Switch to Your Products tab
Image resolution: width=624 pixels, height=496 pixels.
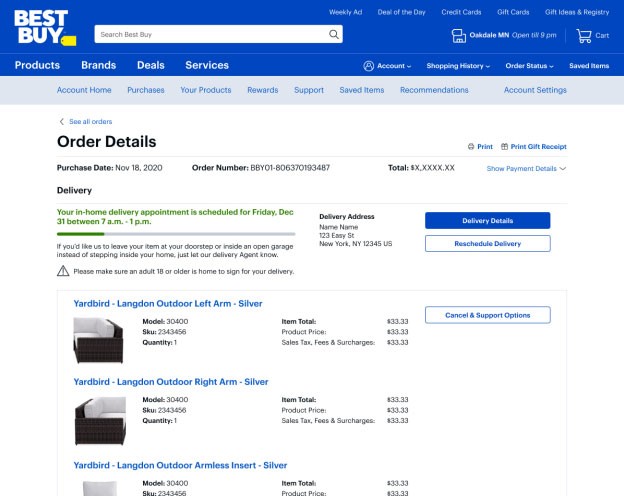206,90
